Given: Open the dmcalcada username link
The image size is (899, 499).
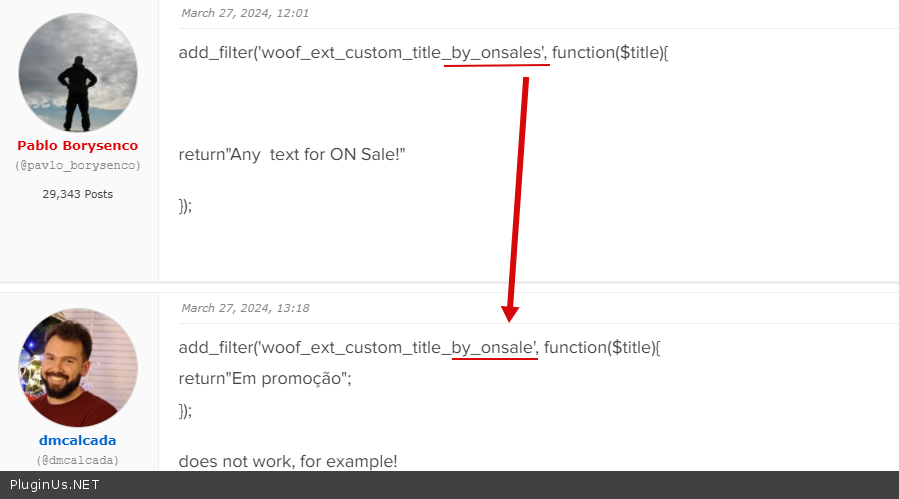Looking at the screenshot, I should 78,440.
